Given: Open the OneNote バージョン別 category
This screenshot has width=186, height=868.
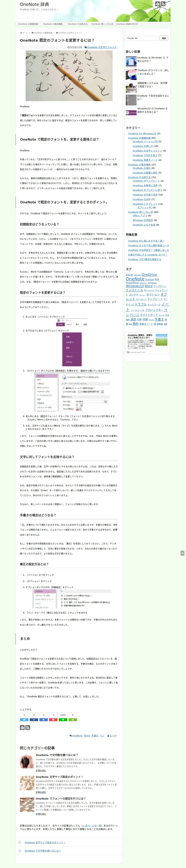Looking at the screenshot, I should [145, 141].
